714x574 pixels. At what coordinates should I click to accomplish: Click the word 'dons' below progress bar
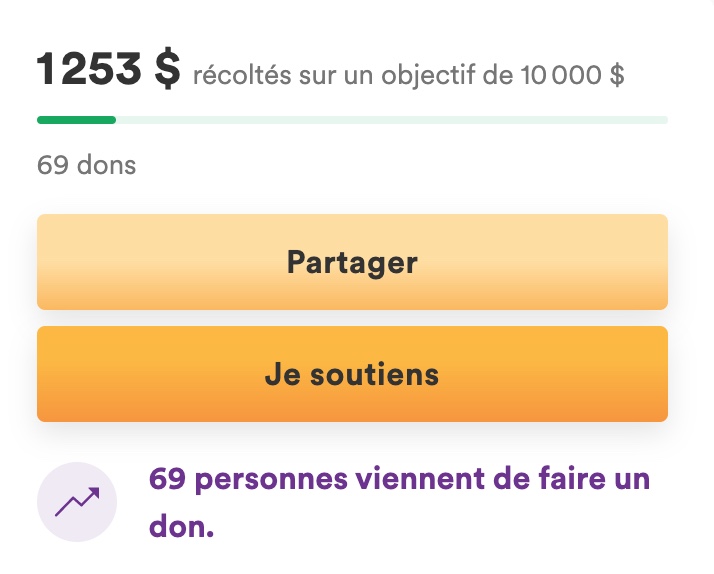coord(107,165)
